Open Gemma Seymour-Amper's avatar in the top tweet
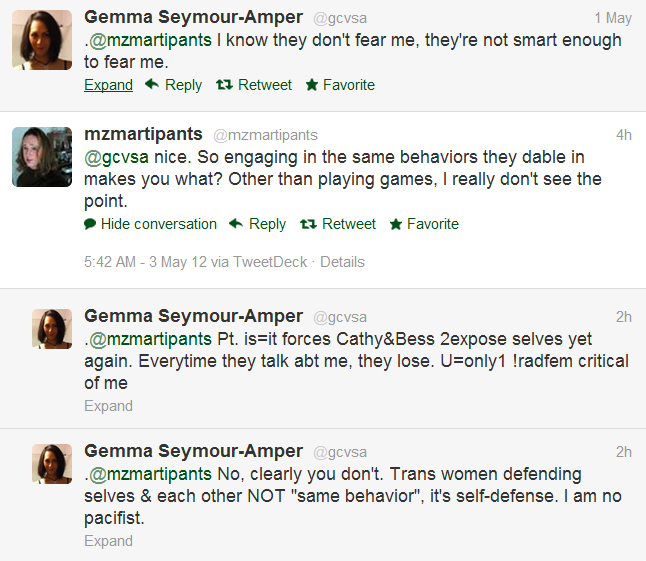This screenshot has width=646, height=561. coord(42,40)
